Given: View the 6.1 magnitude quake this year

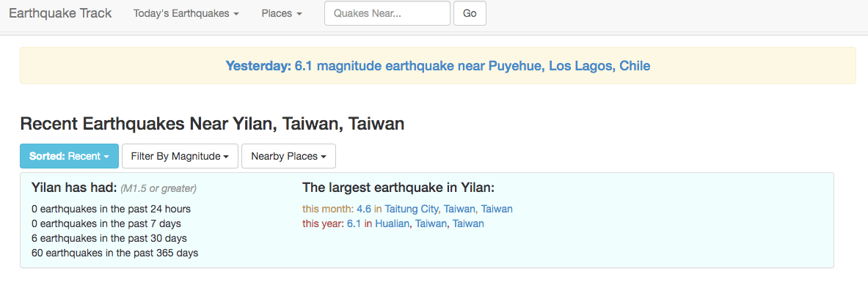Looking at the screenshot, I should click(354, 223).
